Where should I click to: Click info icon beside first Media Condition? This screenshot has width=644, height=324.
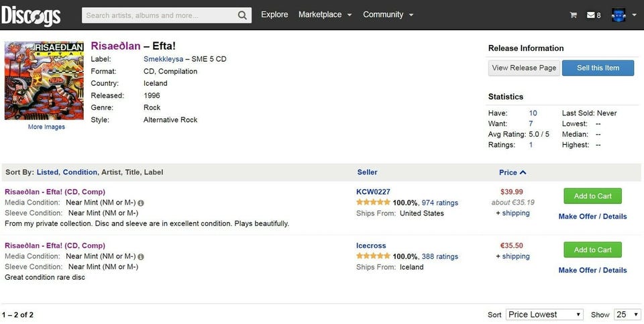tap(141, 203)
